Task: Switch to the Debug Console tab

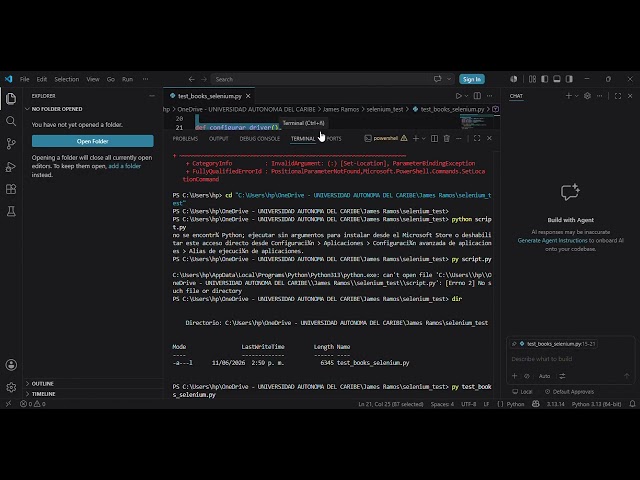Action: (260, 138)
